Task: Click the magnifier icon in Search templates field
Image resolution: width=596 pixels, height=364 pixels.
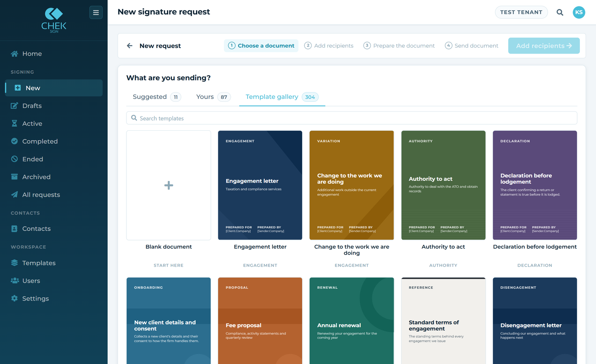Action: (134, 118)
